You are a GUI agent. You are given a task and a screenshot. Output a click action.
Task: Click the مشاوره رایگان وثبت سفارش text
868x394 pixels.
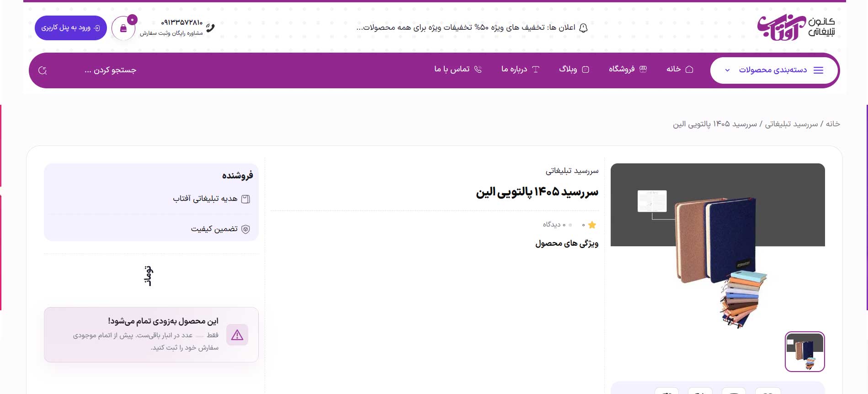171,33
